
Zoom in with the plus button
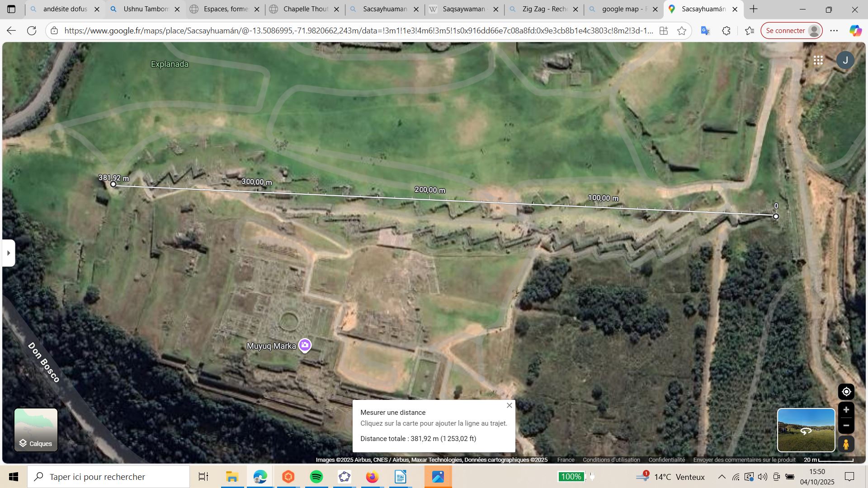pyautogui.click(x=846, y=410)
